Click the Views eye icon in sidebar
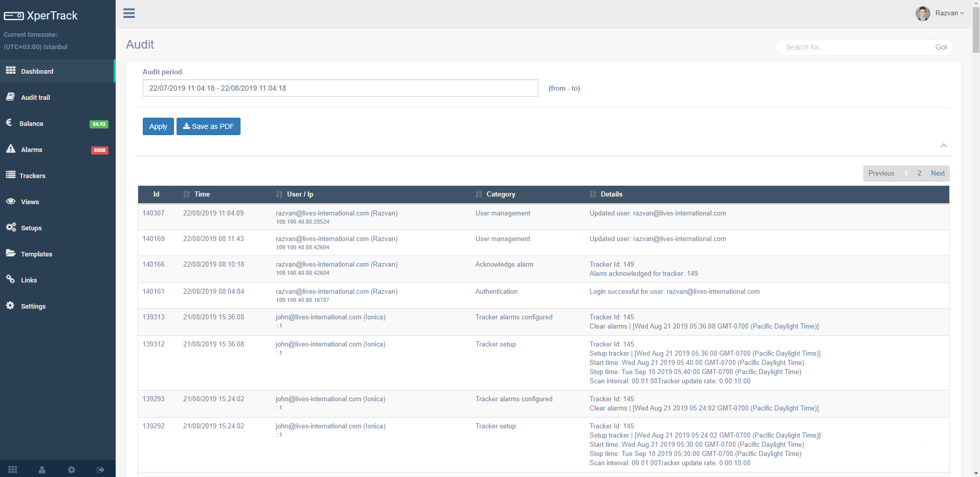The width and height of the screenshot is (980, 477). 11,201
